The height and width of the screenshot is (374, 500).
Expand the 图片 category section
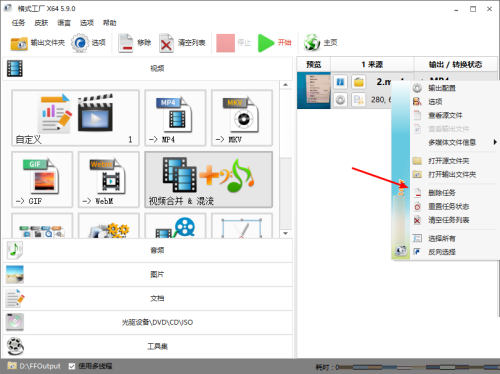click(x=148, y=274)
